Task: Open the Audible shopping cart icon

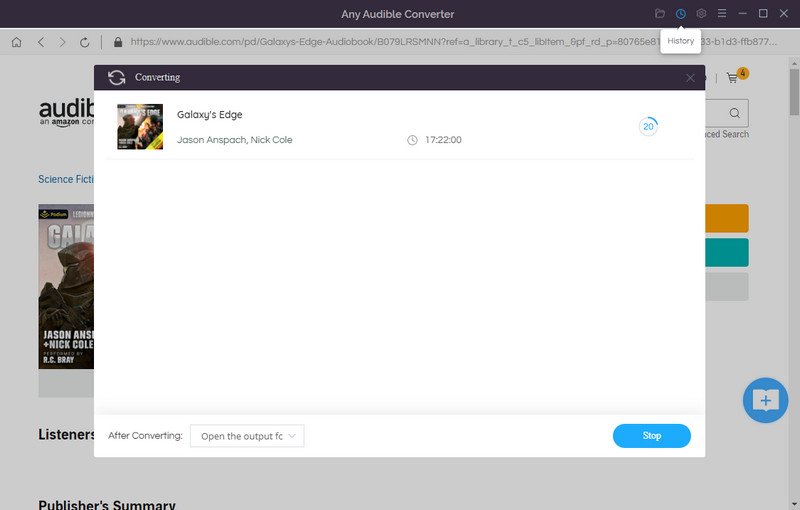Action: (x=733, y=78)
